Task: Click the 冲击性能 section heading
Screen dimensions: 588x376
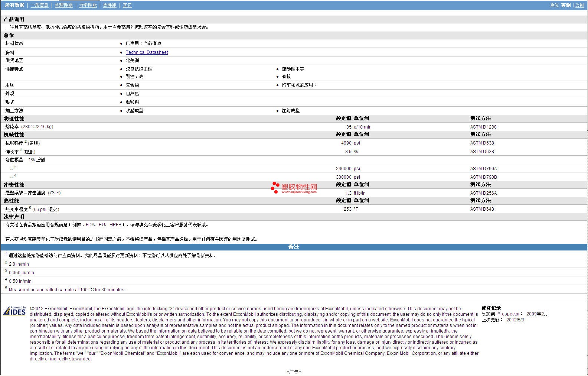Action: [14, 185]
